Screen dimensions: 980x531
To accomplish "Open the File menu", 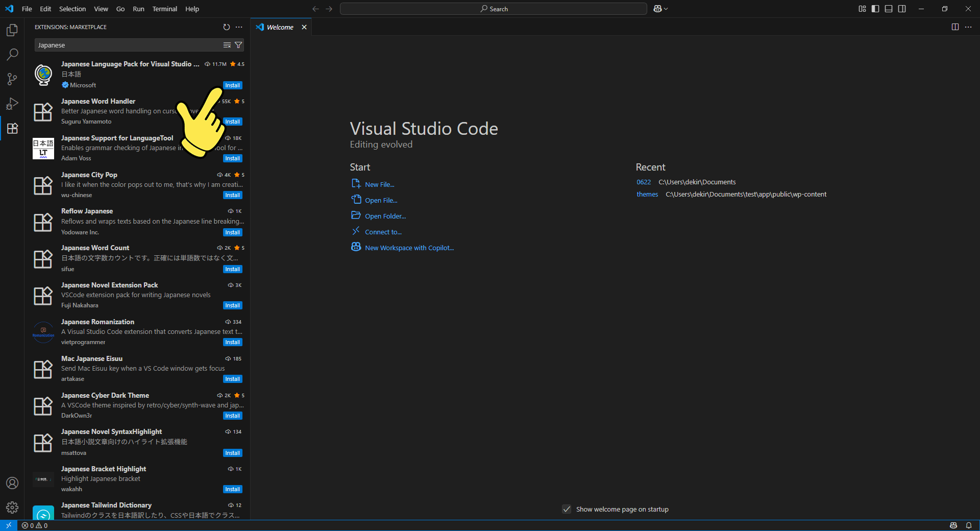I will point(27,9).
